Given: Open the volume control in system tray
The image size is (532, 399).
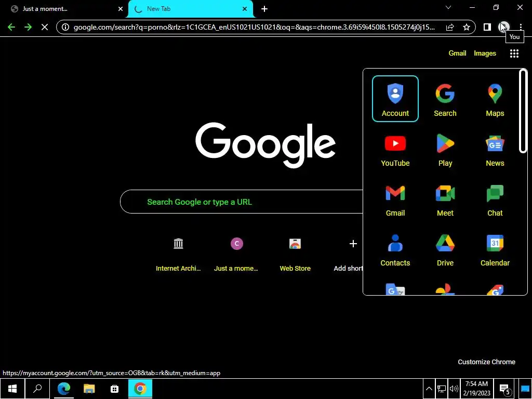Looking at the screenshot, I should [454, 389].
